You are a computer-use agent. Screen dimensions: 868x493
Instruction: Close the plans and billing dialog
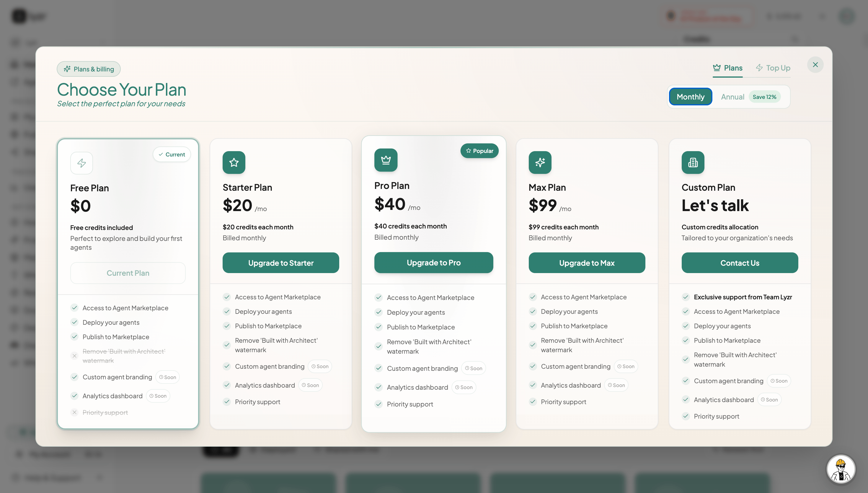[815, 65]
